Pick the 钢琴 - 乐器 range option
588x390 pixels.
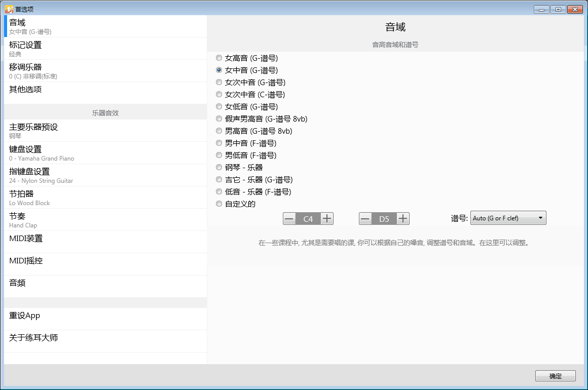click(219, 168)
